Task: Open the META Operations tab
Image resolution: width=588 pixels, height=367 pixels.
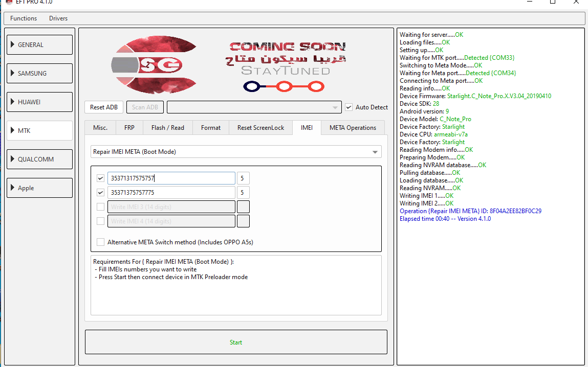Action: (x=353, y=128)
